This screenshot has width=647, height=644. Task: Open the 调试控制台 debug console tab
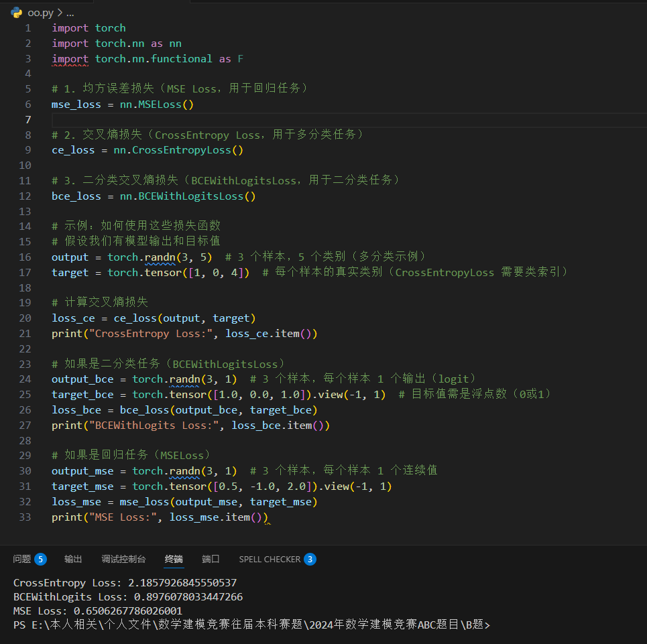point(123,559)
